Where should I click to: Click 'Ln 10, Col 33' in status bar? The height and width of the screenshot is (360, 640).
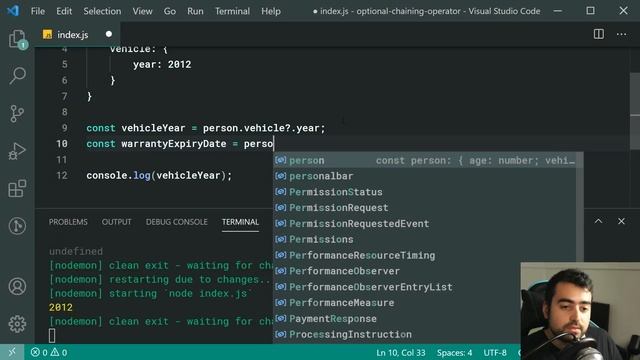[400, 352]
